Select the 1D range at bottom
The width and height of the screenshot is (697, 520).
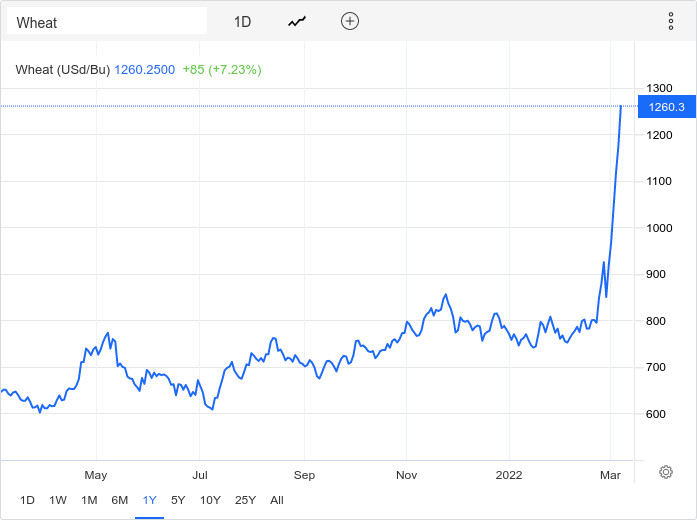pyautogui.click(x=27, y=500)
